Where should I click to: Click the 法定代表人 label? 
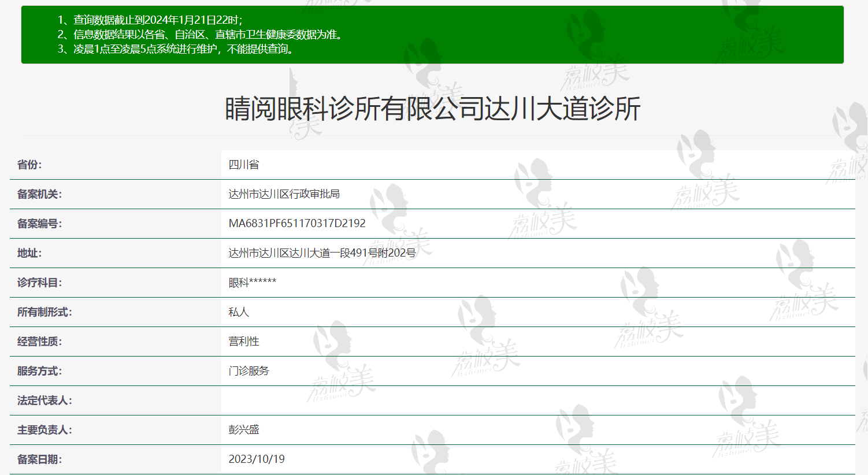44,400
